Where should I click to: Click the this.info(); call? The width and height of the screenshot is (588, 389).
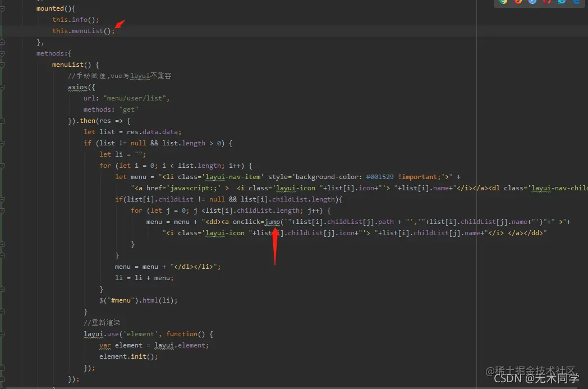coord(75,20)
